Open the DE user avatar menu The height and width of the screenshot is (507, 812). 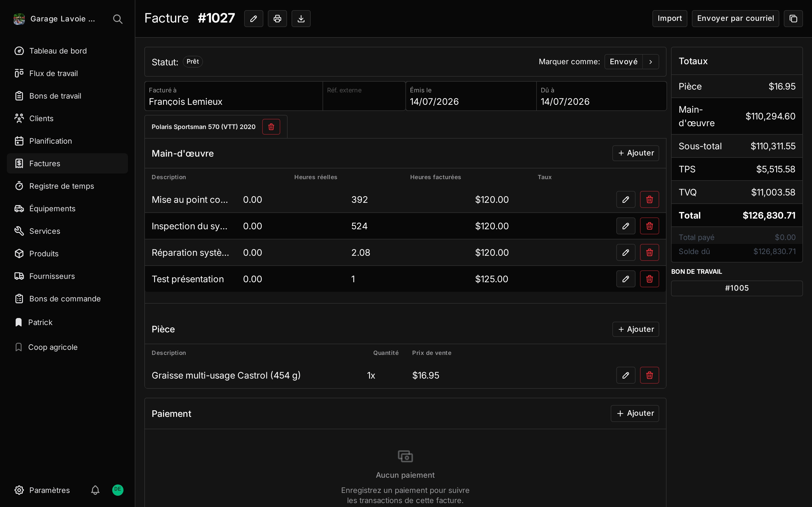(x=118, y=490)
